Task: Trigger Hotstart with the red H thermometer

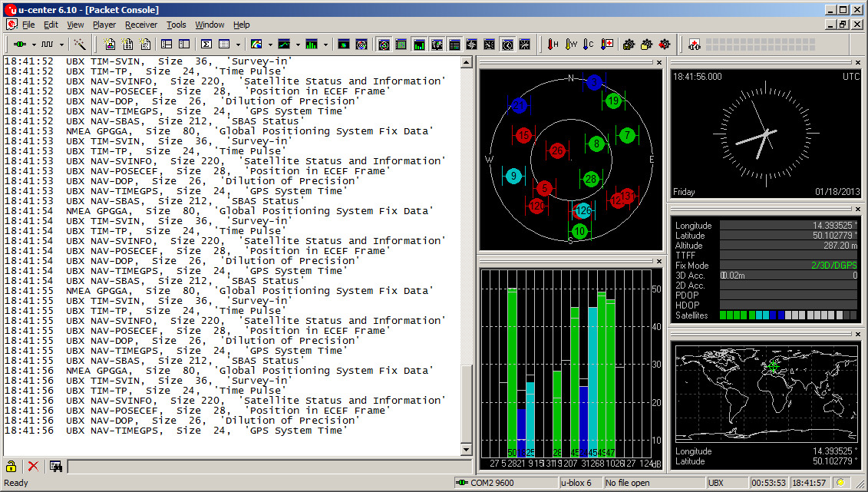Action: [553, 45]
